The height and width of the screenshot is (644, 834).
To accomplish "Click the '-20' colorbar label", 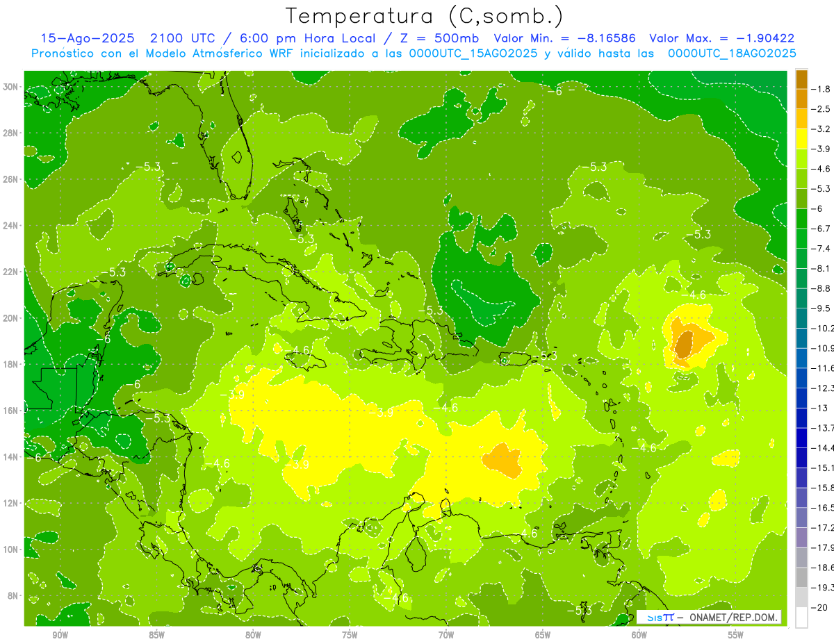I will 819,608.
